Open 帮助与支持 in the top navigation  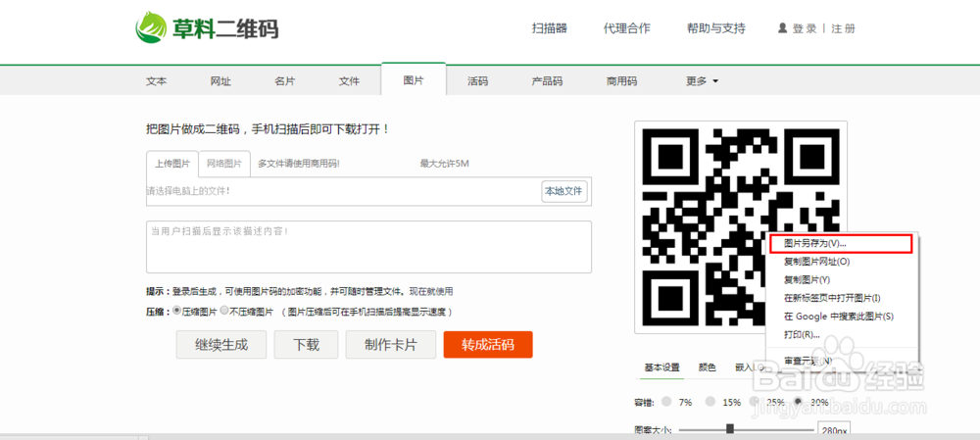click(715, 28)
